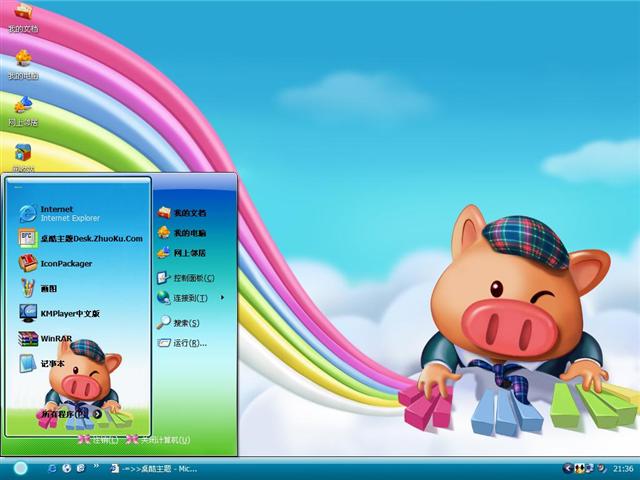The image size is (640, 480).
Task: Click the round Start button on taskbar
Action: click(x=20, y=469)
